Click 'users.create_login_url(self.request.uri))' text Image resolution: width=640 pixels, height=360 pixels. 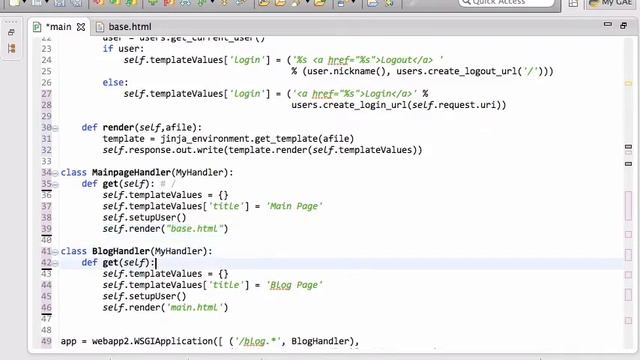click(x=398, y=105)
